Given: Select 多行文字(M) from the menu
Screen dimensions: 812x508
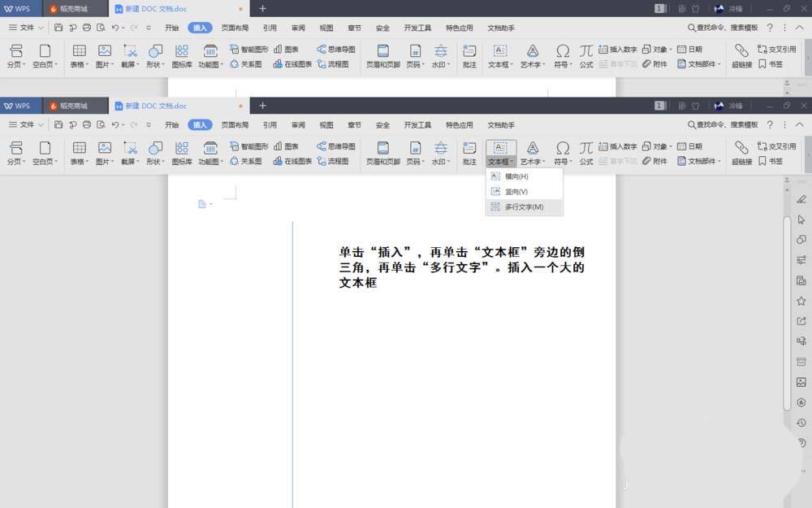Looking at the screenshot, I should pos(523,206).
